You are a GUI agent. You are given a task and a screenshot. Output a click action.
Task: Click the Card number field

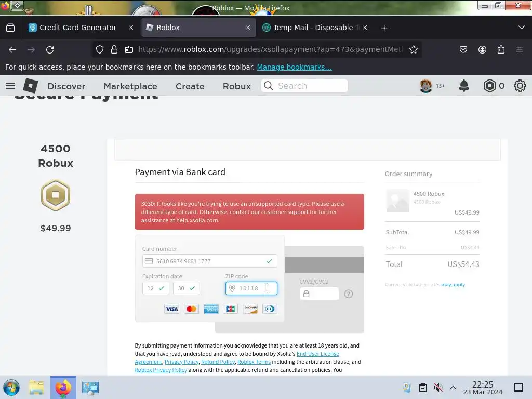(210, 261)
